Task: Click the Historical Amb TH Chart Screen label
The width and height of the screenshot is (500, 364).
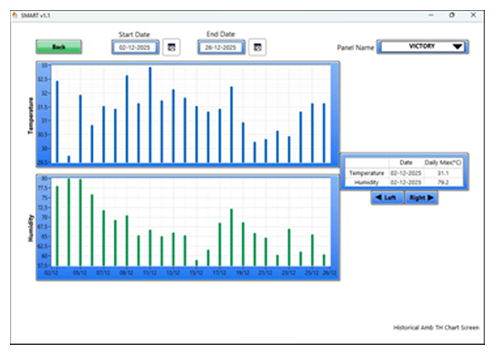Action: click(436, 328)
